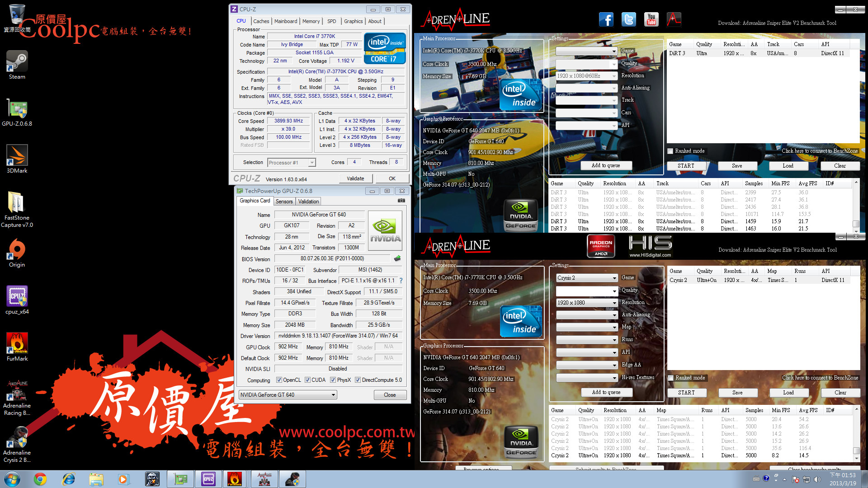This screenshot has width=868, height=488.
Task: Open the 1920 x 1080 resolution dropdown in Crysis window
Action: tap(587, 303)
